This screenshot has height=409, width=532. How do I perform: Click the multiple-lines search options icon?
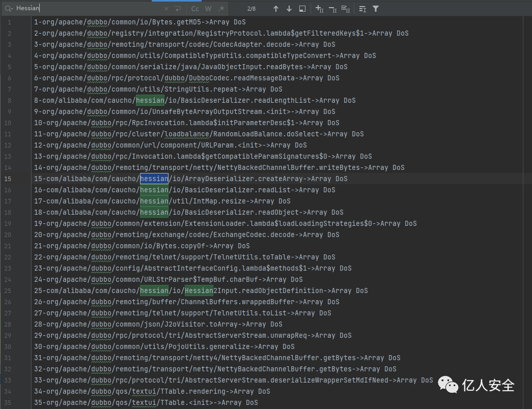(362, 9)
